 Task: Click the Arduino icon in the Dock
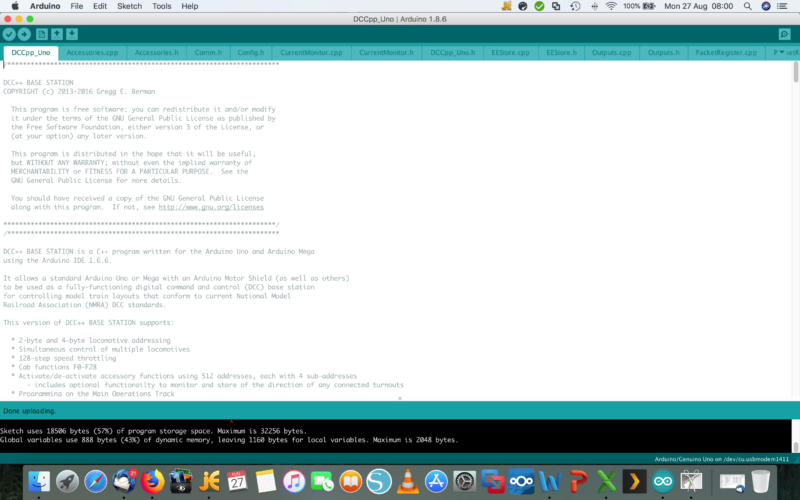pyautogui.click(x=663, y=481)
